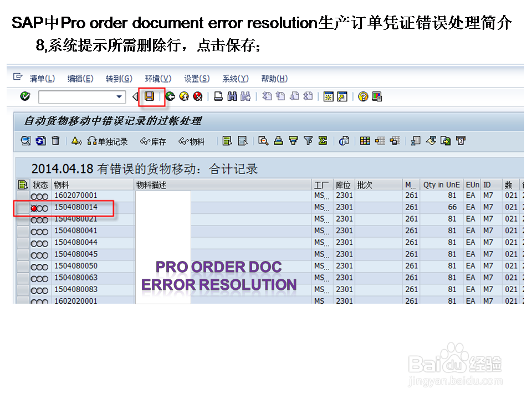Open the 系统(Y) menu

pos(236,79)
